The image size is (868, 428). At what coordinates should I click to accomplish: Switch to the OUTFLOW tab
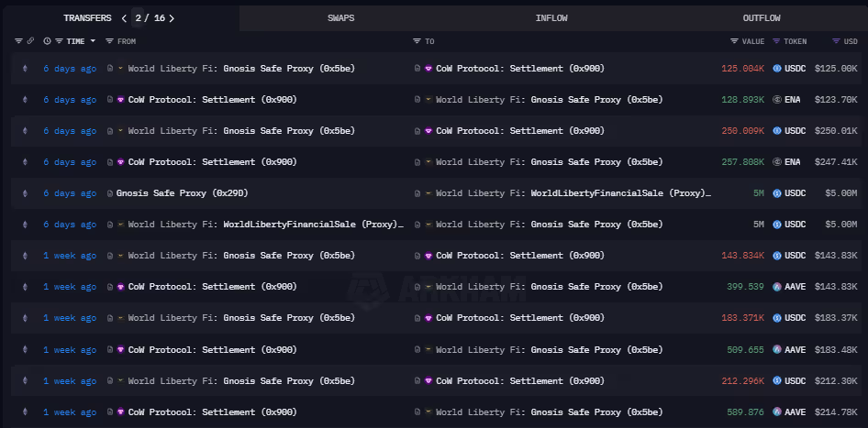point(762,18)
